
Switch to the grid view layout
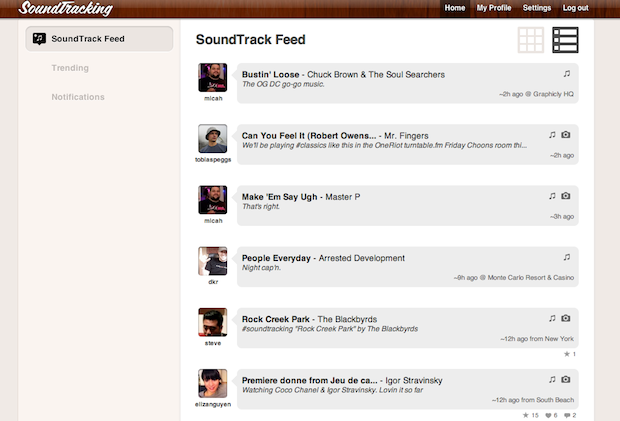[x=531, y=40]
